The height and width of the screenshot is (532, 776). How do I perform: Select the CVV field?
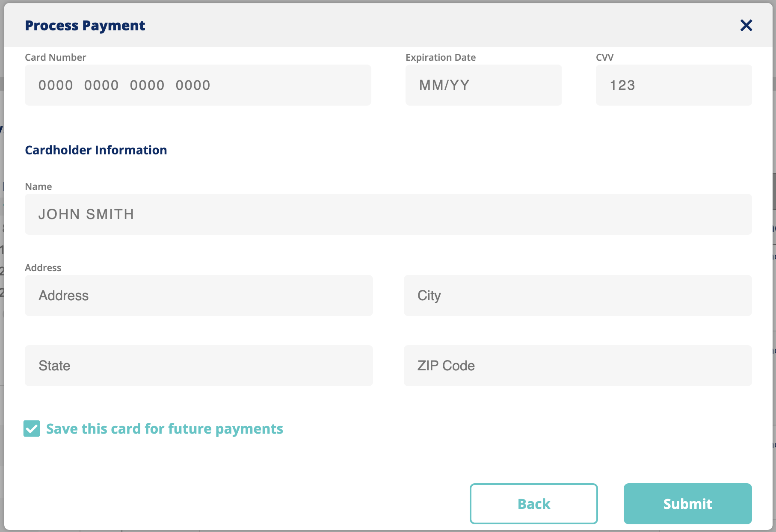coord(673,85)
